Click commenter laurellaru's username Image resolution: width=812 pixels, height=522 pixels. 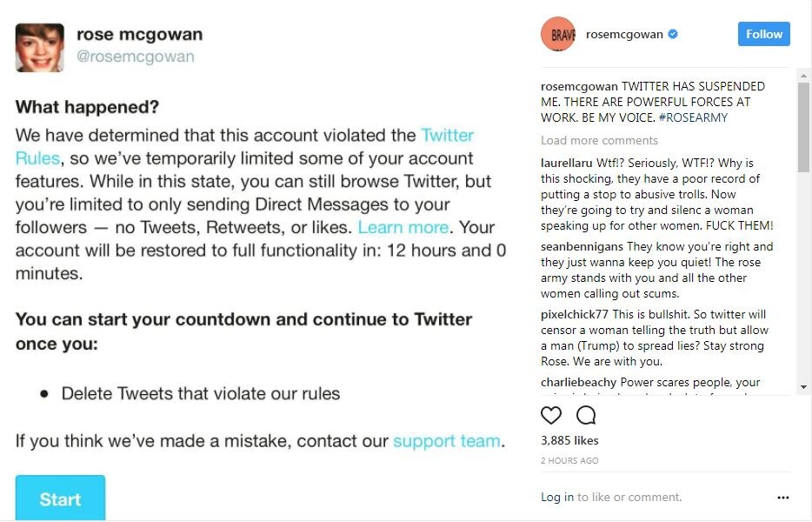click(569, 163)
